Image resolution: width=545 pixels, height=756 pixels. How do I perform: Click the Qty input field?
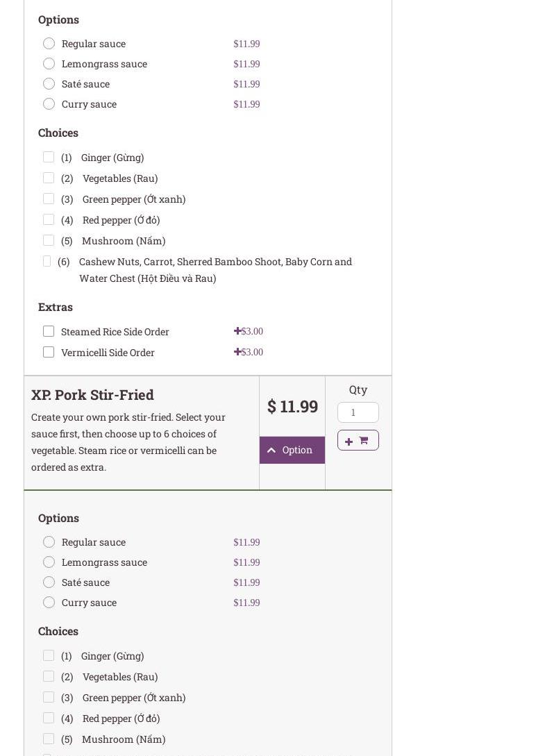click(358, 412)
